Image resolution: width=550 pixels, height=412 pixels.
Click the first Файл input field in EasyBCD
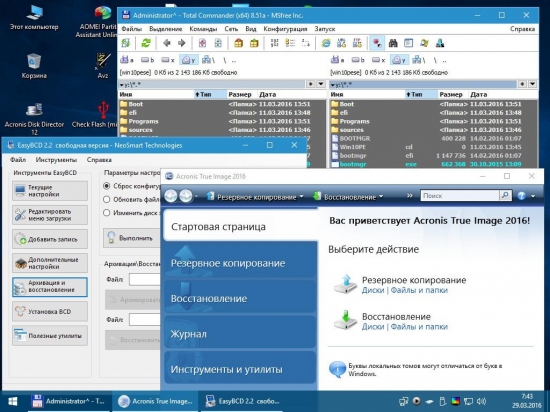click(145, 279)
